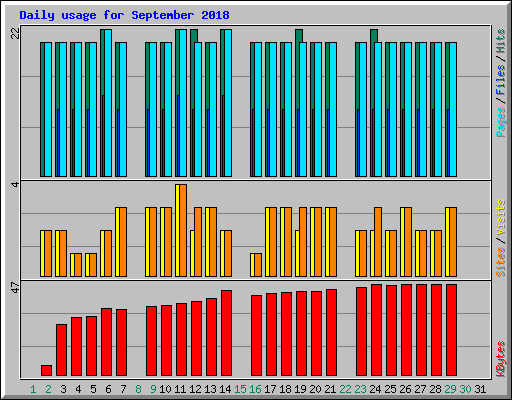The image size is (512, 400).
Task: Click day label '22' on x-axis
Action: click(x=345, y=389)
